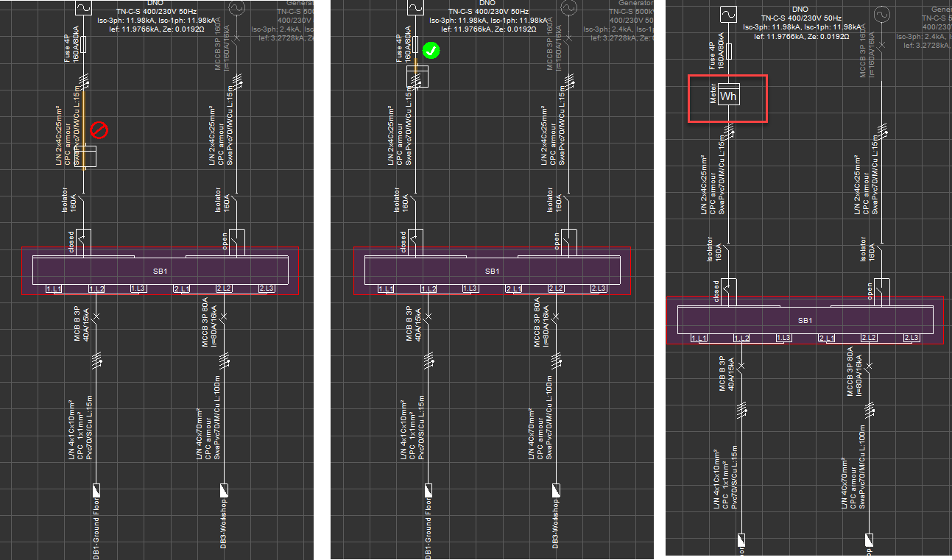Click the 'L/N 4x1Cx10mm²' cable label in left diagram
The height and width of the screenshot is (560, 952).
point(72,430)
